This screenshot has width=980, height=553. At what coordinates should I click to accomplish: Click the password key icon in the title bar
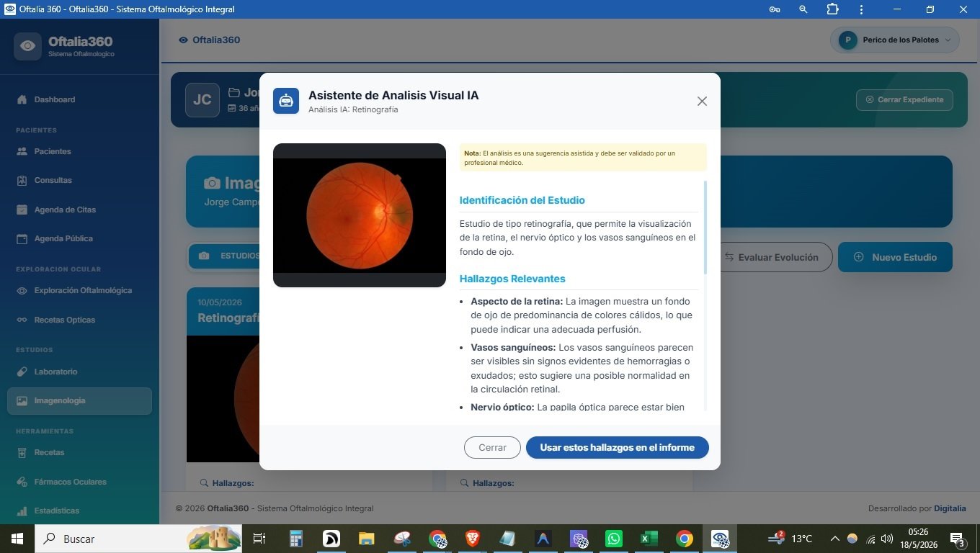pyautogui.click(x=775, y=9)
